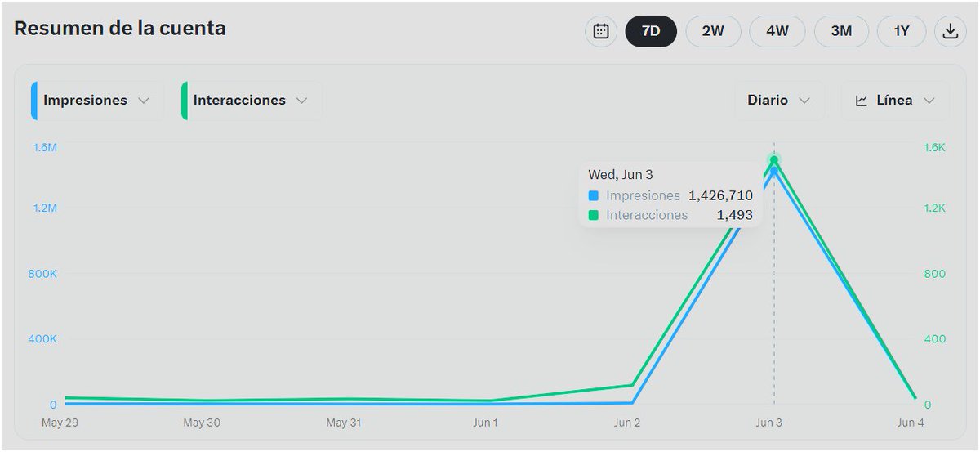The height and width of the screenshot is (452, 980).
Task: Click the green Jun 3 data point
Action: coord(774,159)
